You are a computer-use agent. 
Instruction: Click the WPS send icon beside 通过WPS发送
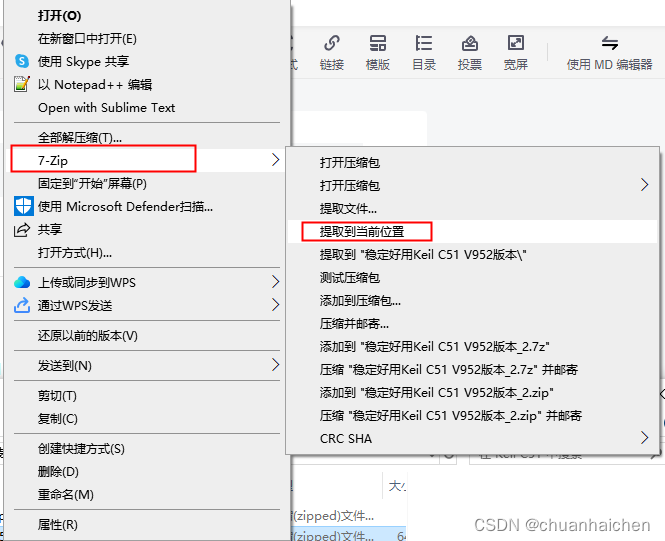click(x=22, y=305)
